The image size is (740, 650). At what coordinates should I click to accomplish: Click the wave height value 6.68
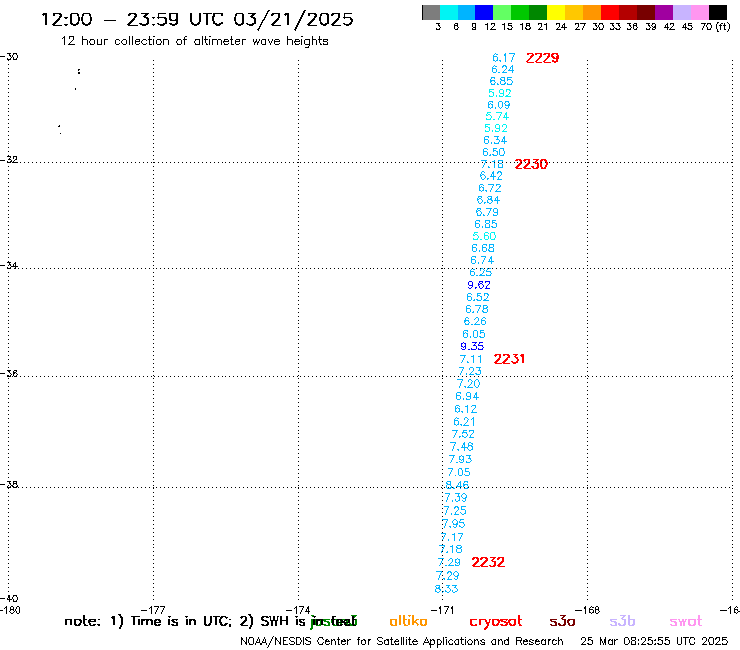click(x=483, y=248)
